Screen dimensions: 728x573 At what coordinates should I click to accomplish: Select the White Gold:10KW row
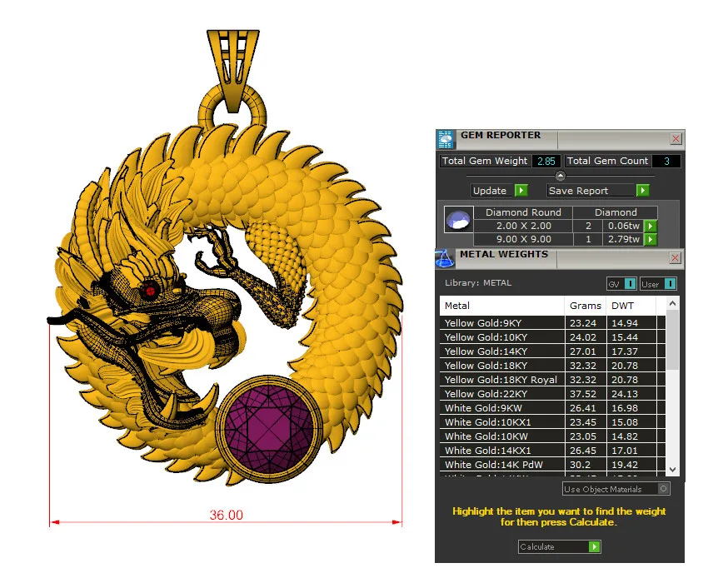click(552, 436)
